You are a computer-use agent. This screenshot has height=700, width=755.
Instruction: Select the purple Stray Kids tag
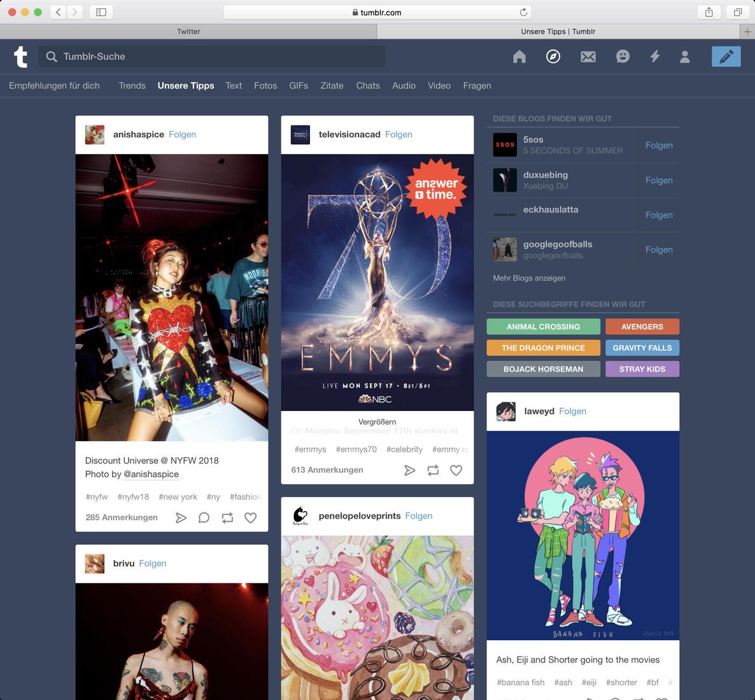pyautogui.click(x=642, y=369)
